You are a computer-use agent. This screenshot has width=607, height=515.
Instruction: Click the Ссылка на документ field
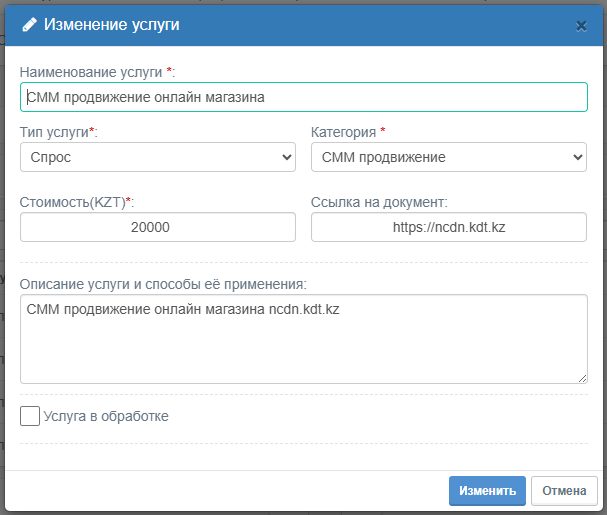[449, 227]
